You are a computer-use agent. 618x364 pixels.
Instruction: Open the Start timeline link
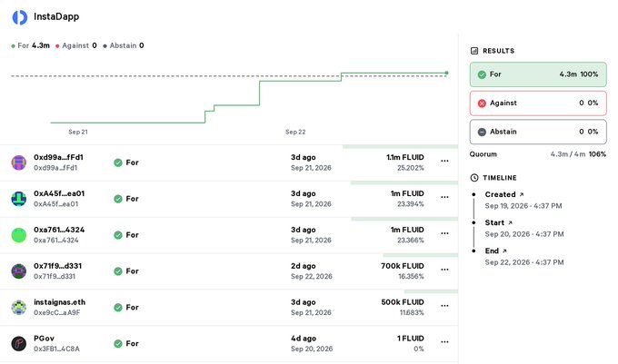[494, 222]
